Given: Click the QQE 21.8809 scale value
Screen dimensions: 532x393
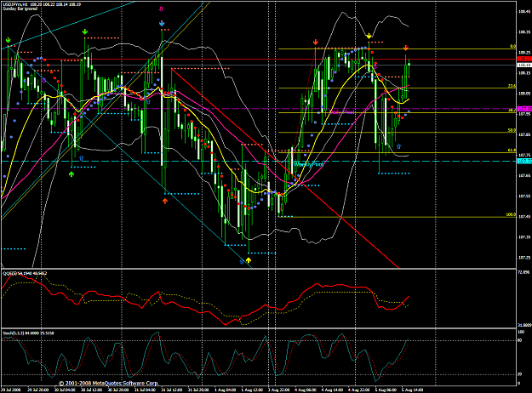Looking at the screenshot, I should 524,325.
